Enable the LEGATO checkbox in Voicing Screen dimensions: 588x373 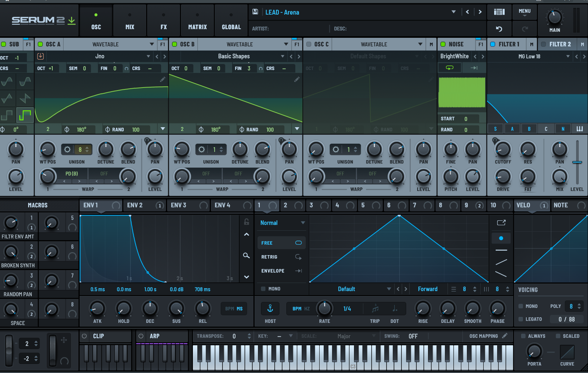click(521, 319)
